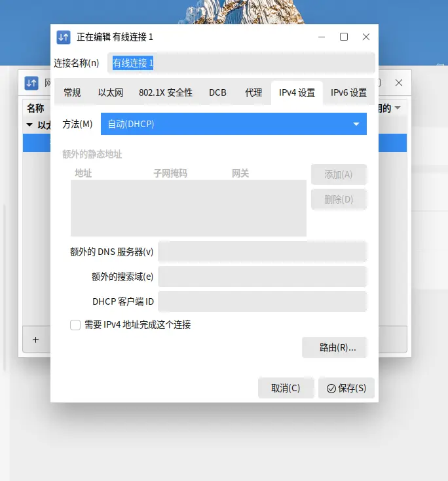This screenshot has width=448, height=481.
Task: Click the 添加(A) button
Action: coord(339,174)
